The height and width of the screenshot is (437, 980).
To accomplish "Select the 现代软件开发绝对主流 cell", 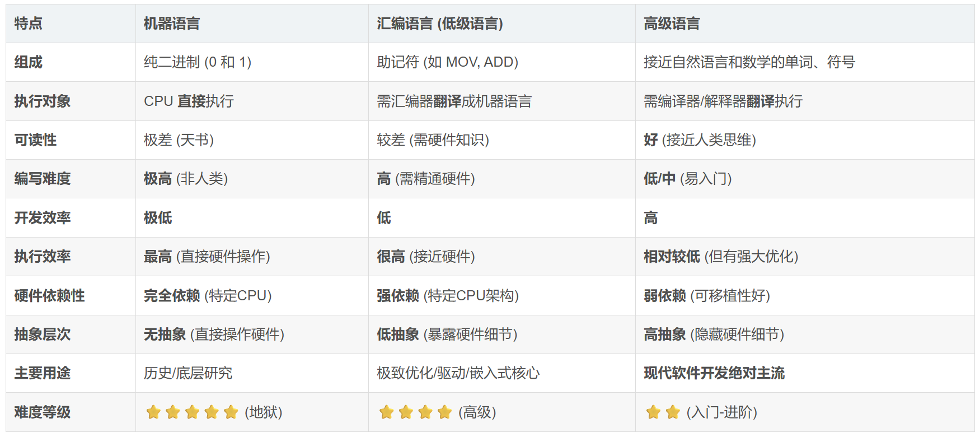I will coord(714,373).
